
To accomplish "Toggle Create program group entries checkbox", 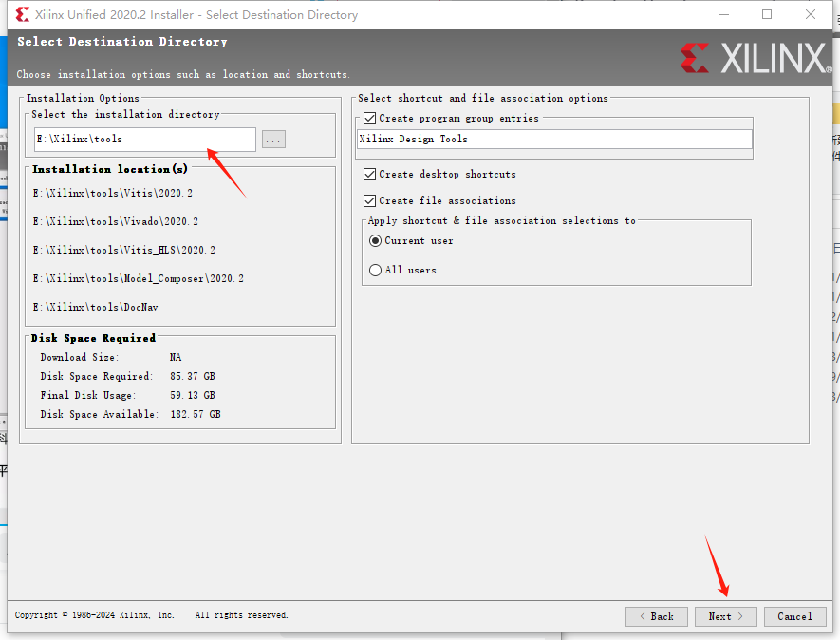I will point(369,118).
